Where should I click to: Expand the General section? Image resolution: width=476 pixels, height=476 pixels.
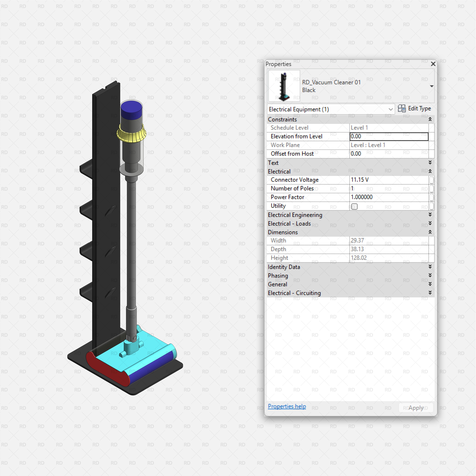[x=430, y=284]
